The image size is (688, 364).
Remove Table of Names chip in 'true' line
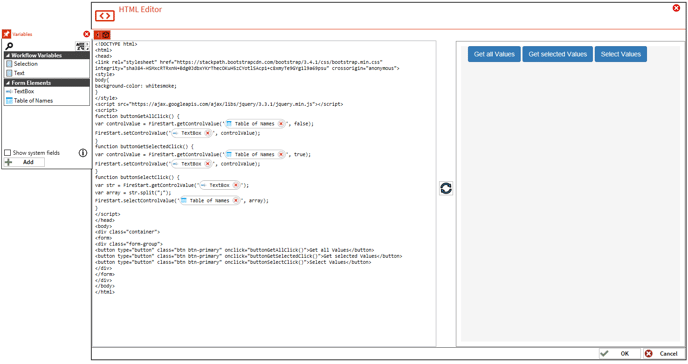pos(281,154)
